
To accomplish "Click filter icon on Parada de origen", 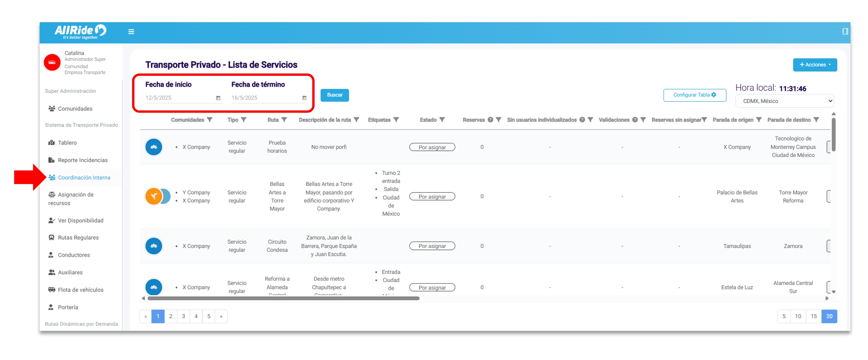I will [758, 120].
